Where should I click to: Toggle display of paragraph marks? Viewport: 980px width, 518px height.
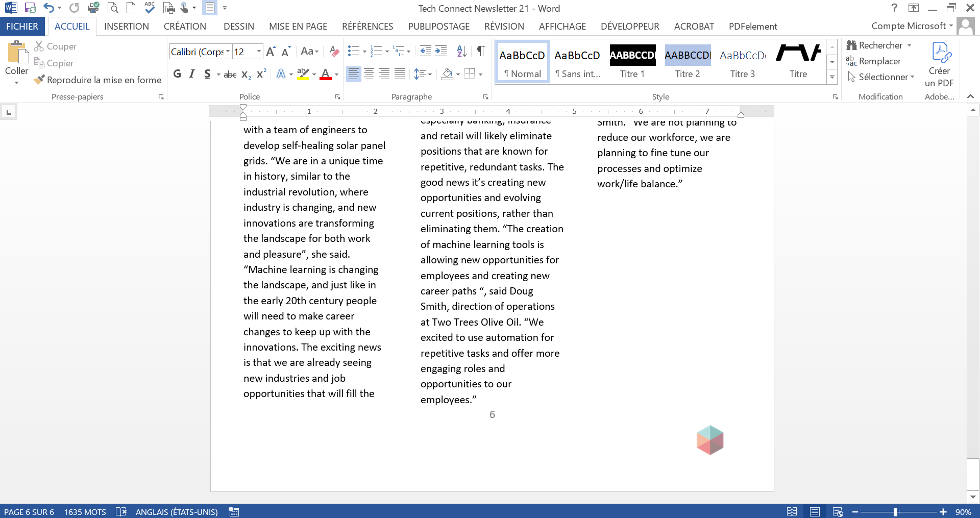pos(481,51)
